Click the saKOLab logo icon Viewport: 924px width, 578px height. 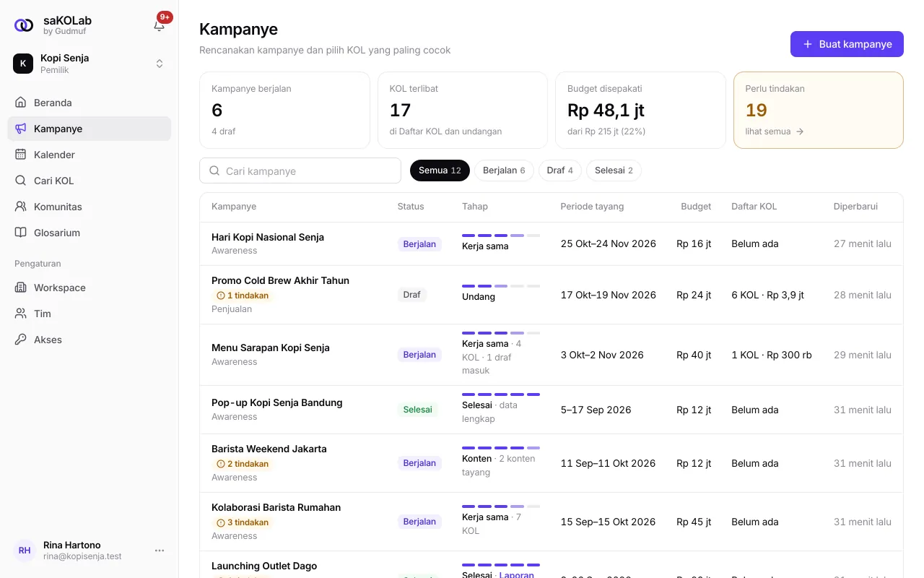click(x=24, y=25)
